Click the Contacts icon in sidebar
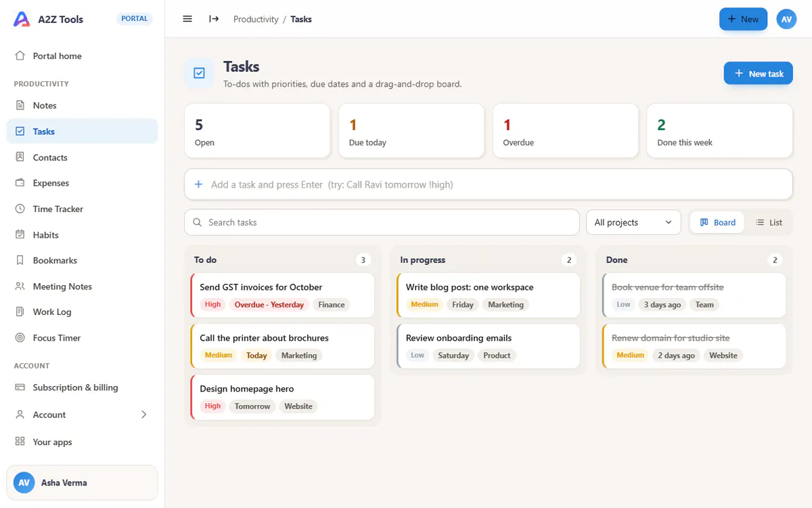This screenshot has height=508, width=812. [x=20, y=157]
